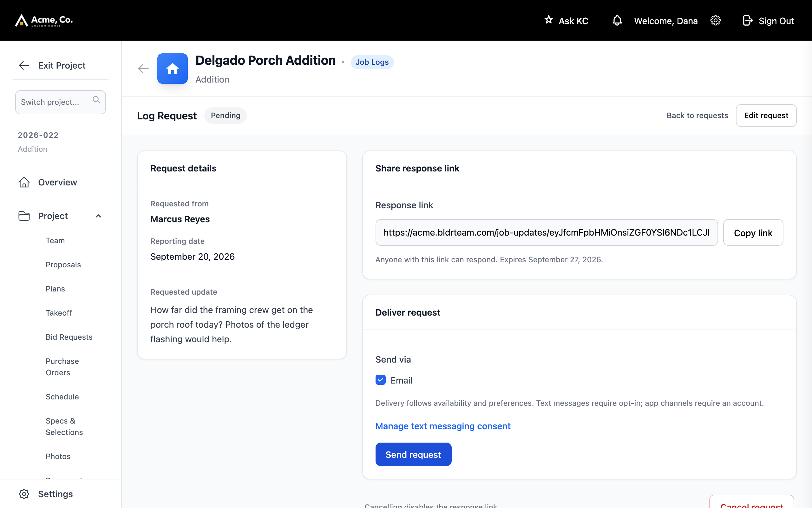Click Back to requests link
Screen dimensions: 812x508
[x=697, y=116]
